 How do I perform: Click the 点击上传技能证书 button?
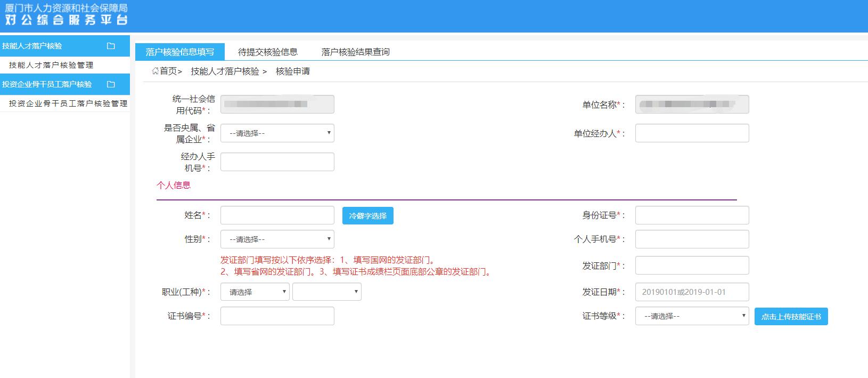[x=791, y=316]
